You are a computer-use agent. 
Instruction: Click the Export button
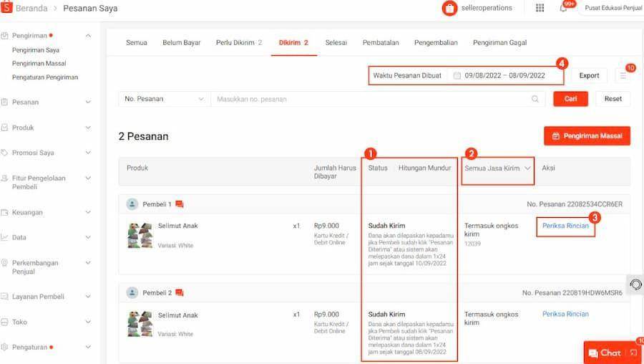[589, 76]
